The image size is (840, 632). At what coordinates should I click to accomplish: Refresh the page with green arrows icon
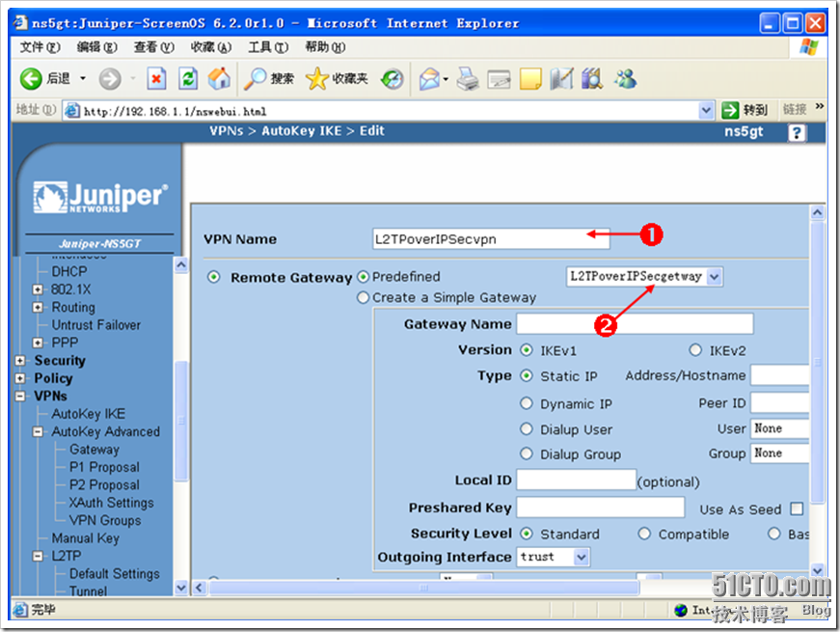pyautogui.click(x=188, y=79)
